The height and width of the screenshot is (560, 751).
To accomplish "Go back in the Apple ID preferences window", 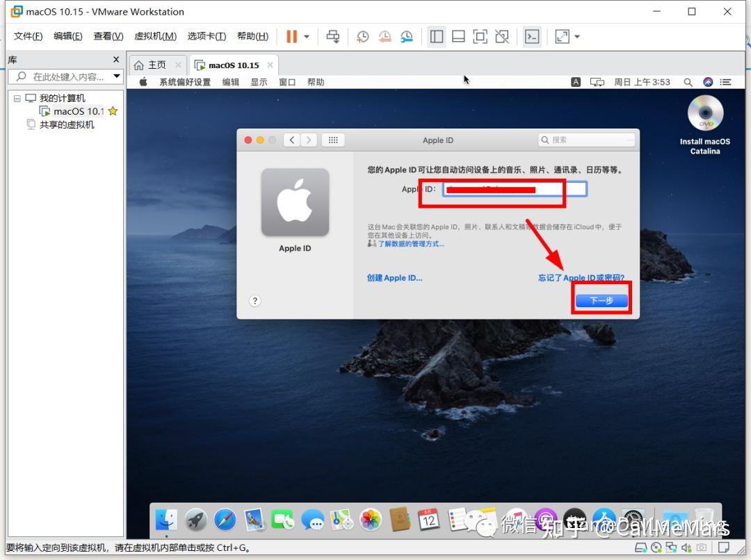I will [291, 140].
